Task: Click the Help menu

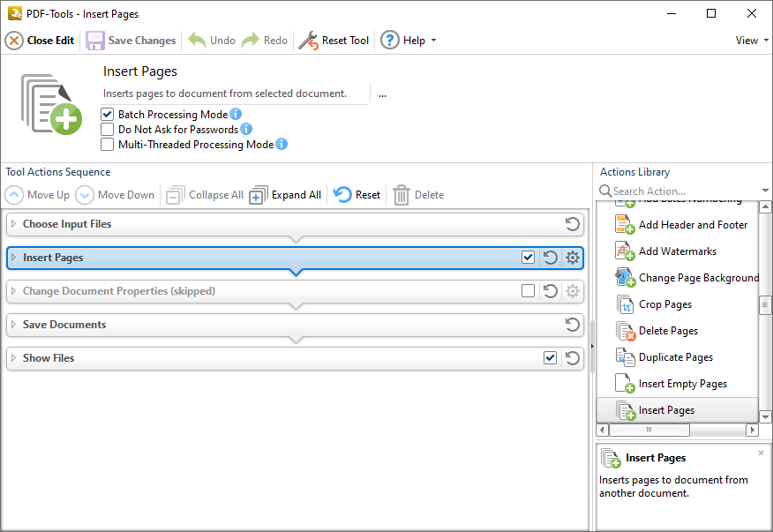Action: [408, 40]
